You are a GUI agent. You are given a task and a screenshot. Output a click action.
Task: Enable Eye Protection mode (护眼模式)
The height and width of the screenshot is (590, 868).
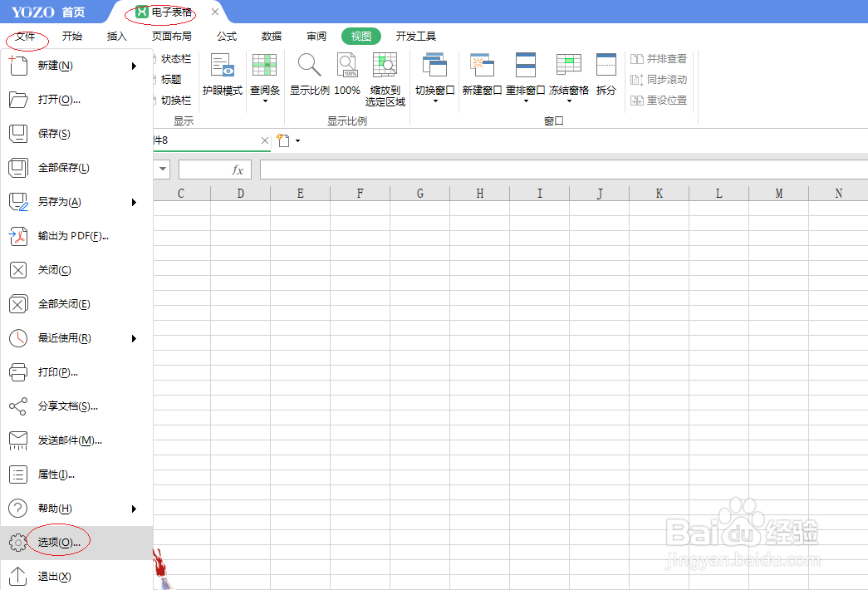click(223, 75)
